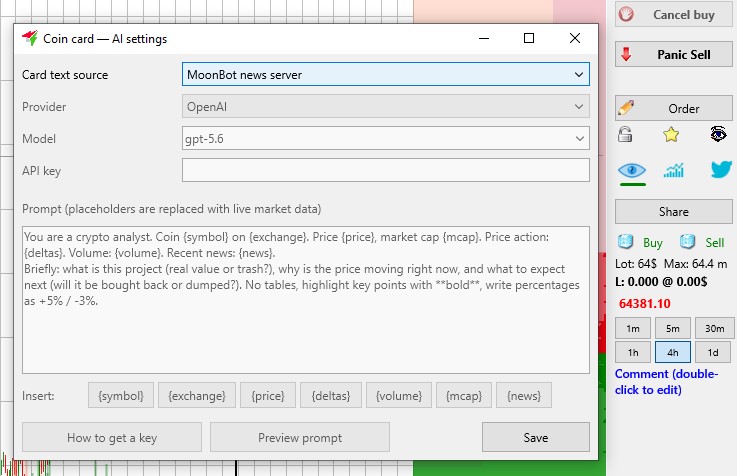
Task: Click the MoonBot logo in title bar
Action: [30, 38]
